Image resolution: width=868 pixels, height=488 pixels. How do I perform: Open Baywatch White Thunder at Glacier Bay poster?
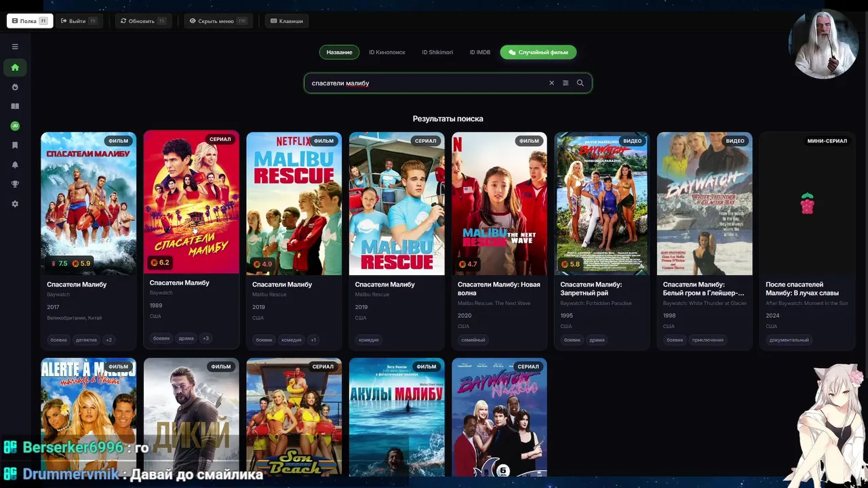click(705, 203)
